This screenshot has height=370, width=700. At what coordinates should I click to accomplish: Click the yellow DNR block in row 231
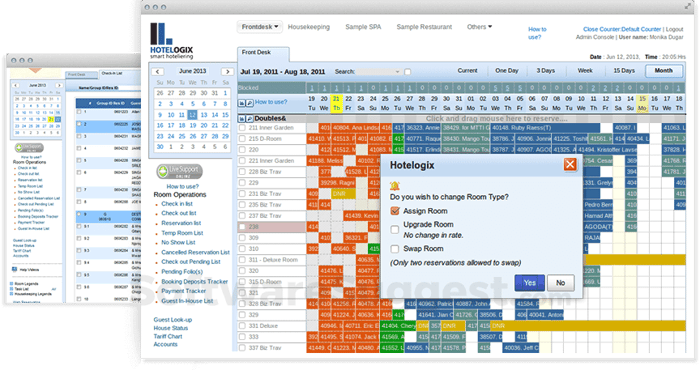343,194
